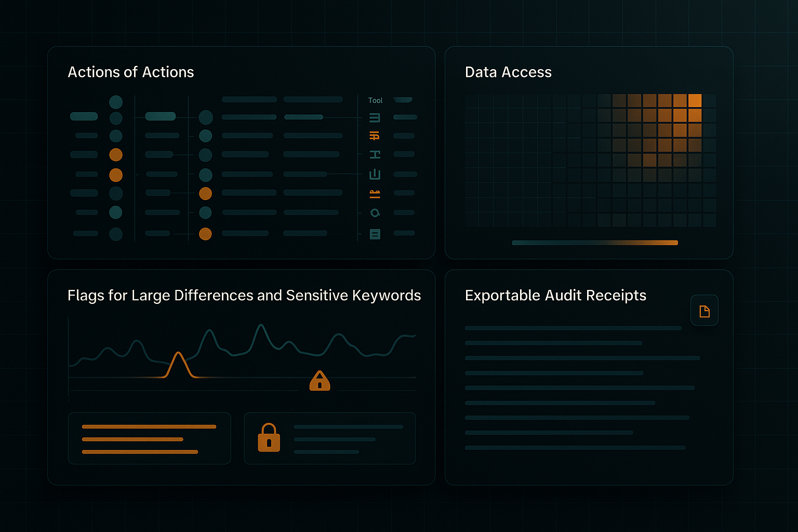Select the orange tool icon below the three-bar icon
This screenshot has width=798, height=532.
click(x=374, y=136)
